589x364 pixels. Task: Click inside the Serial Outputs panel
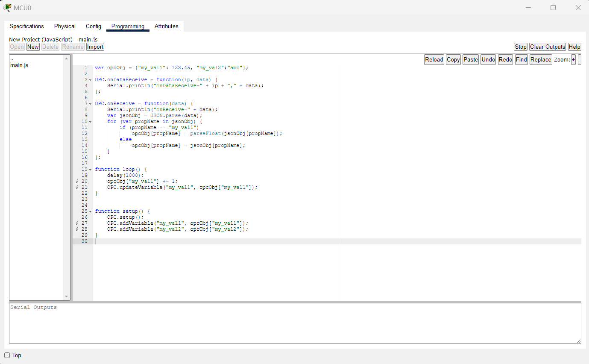295,323
